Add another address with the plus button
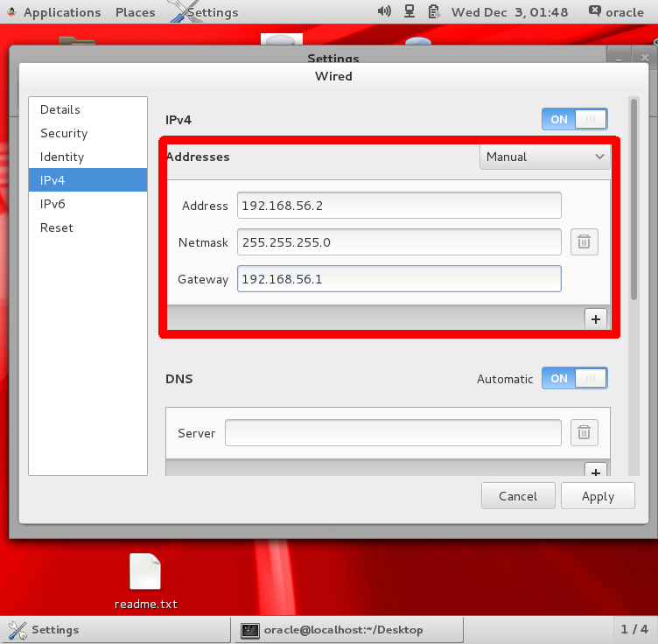The image size is (658, 644). coord(596,319)
